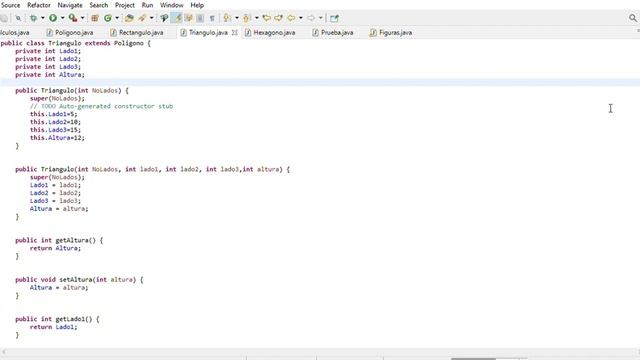Click 'return Altura;' statement
This screenshot has width=640, height=360.
(x=55, y=248)
